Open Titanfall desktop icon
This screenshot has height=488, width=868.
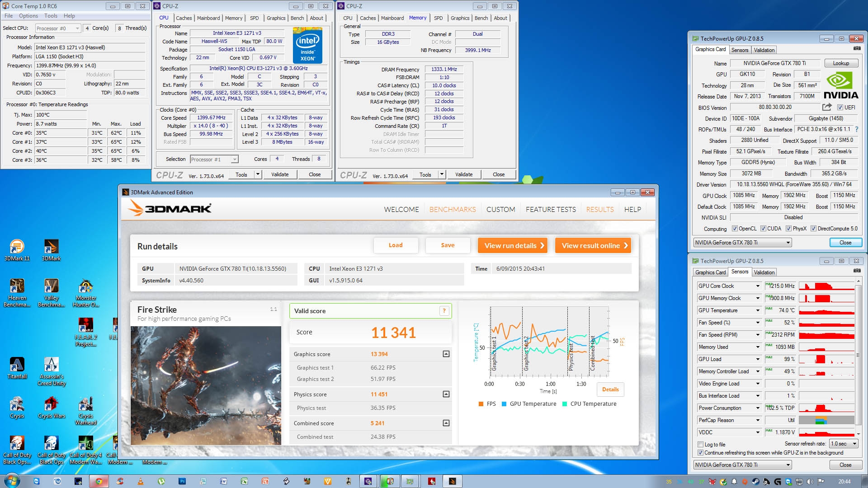[17, 368]
